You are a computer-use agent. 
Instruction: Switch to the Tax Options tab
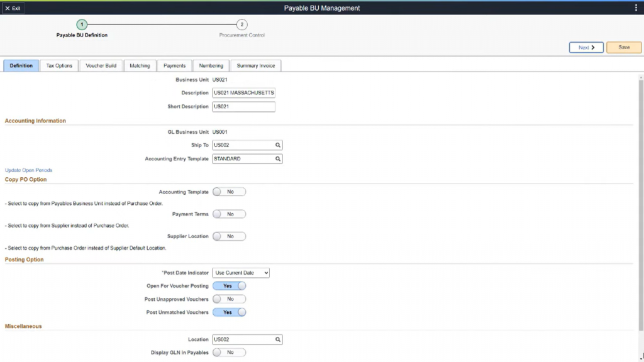click(60, 65)
